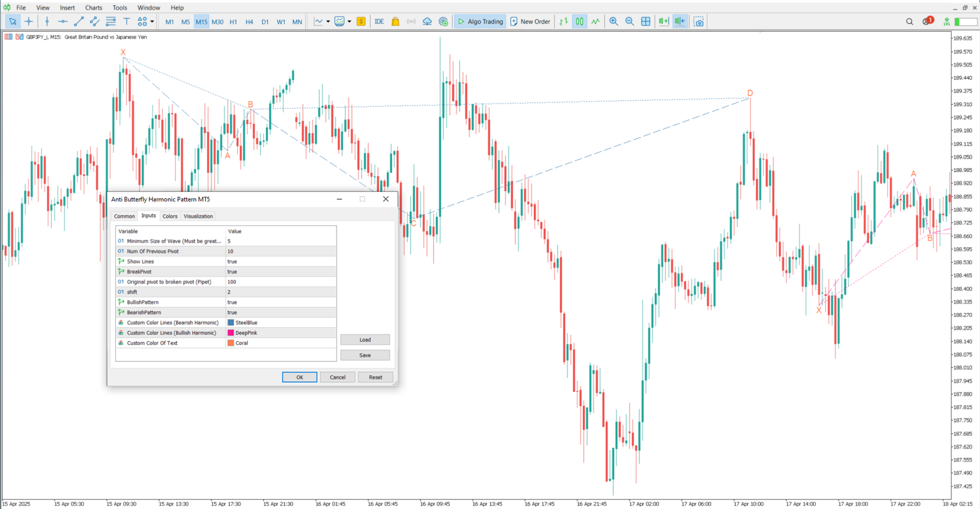
Task: Toggle BreakPivot value to false
Action: pyautogui.click(x=281, y=271)
